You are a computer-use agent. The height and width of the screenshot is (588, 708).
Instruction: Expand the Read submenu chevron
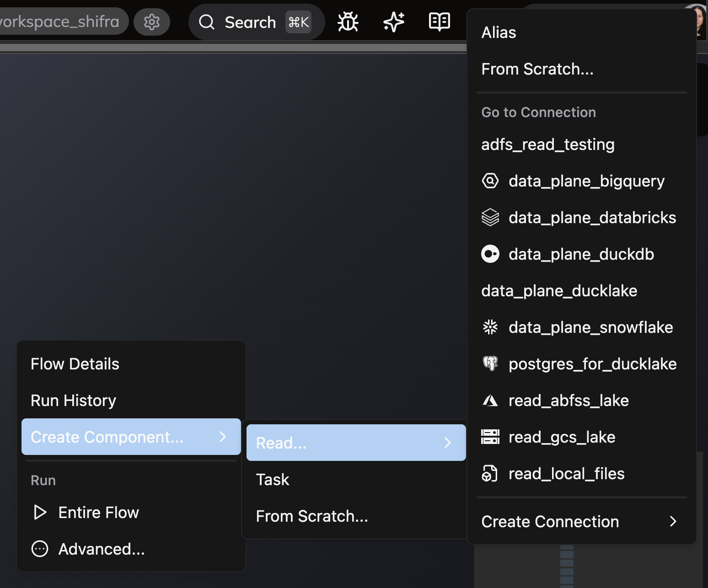tap(448, 443)
